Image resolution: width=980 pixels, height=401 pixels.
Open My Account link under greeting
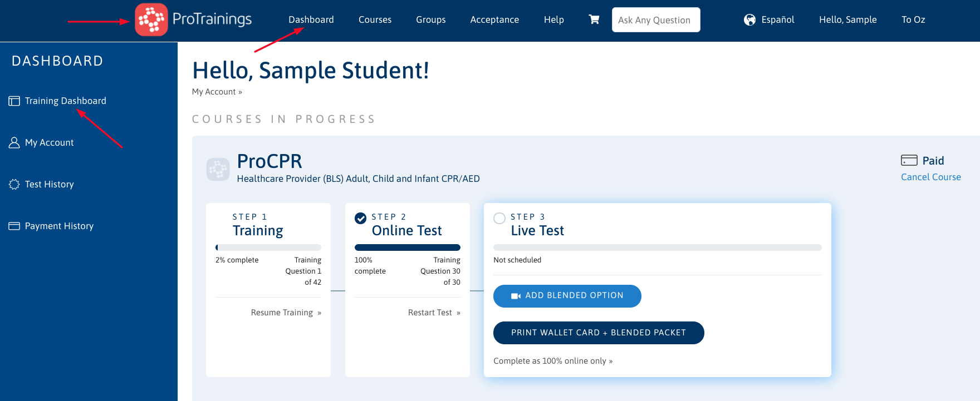[217, 92]
